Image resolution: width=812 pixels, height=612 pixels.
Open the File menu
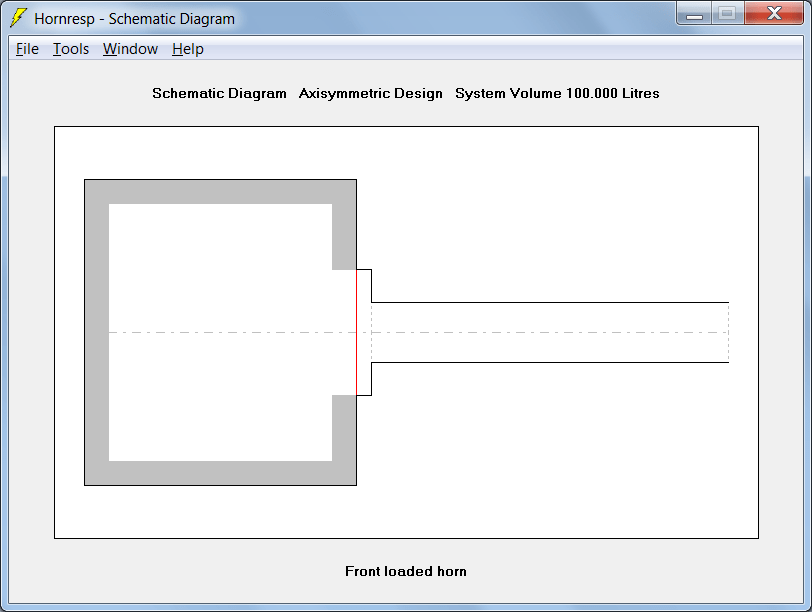pyautogui.click(x=27, y=49)
